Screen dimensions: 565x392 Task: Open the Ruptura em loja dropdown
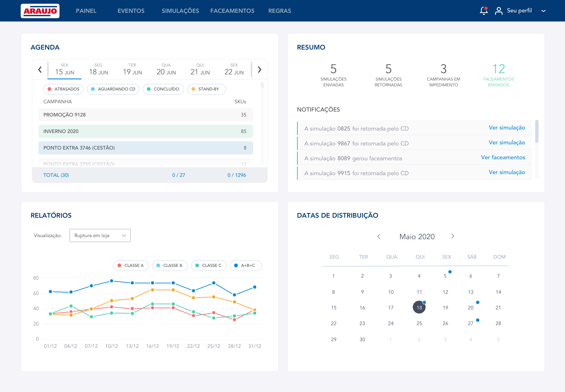[x=100, y=235]
